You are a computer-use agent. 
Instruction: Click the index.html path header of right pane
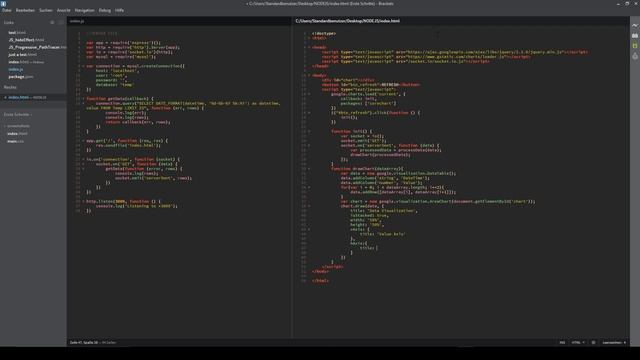tap(348, 21)
